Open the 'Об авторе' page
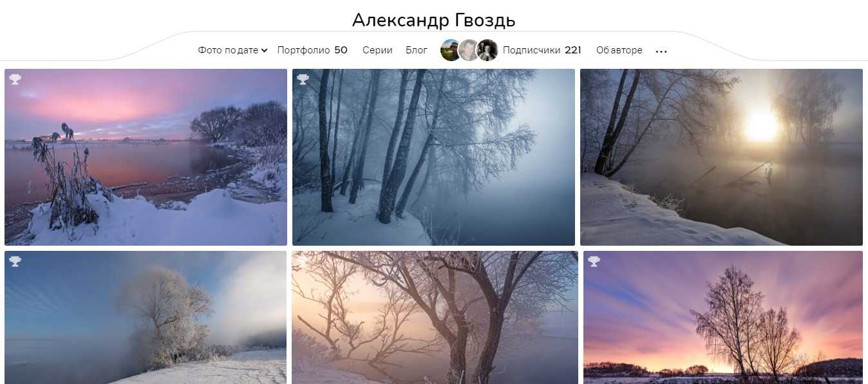This screenshot has height=384, width=868. pyautogui.click(x=619, y=50)
